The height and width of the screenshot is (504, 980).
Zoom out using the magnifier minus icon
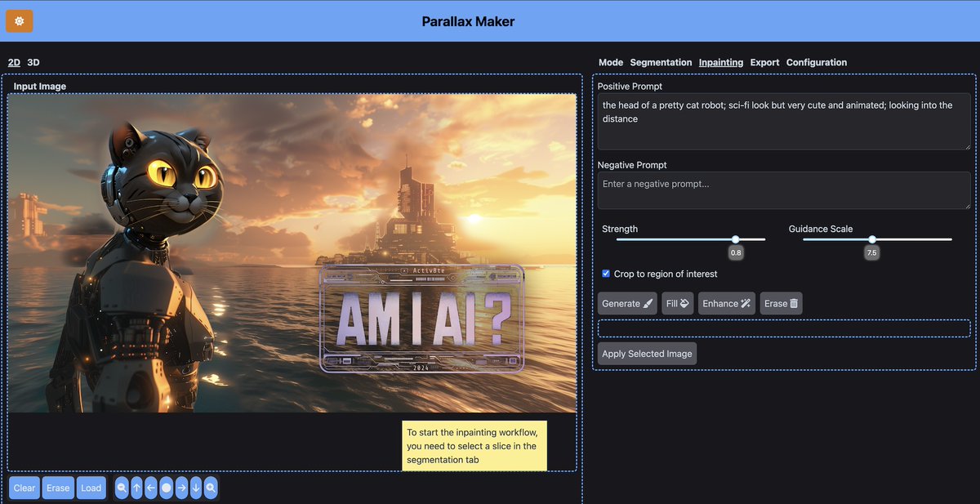click(121, 488)
